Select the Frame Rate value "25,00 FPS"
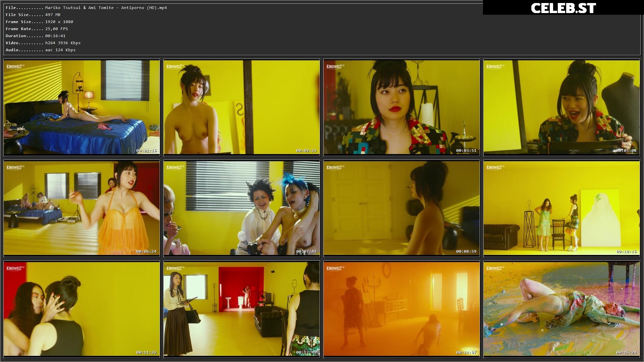644x362 pixels. (x=57, y=29)
